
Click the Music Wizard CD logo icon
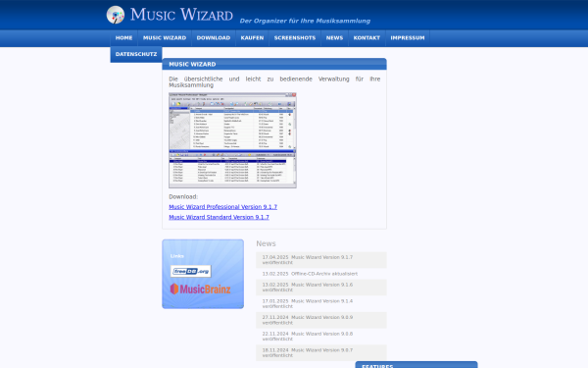[116, 15]
